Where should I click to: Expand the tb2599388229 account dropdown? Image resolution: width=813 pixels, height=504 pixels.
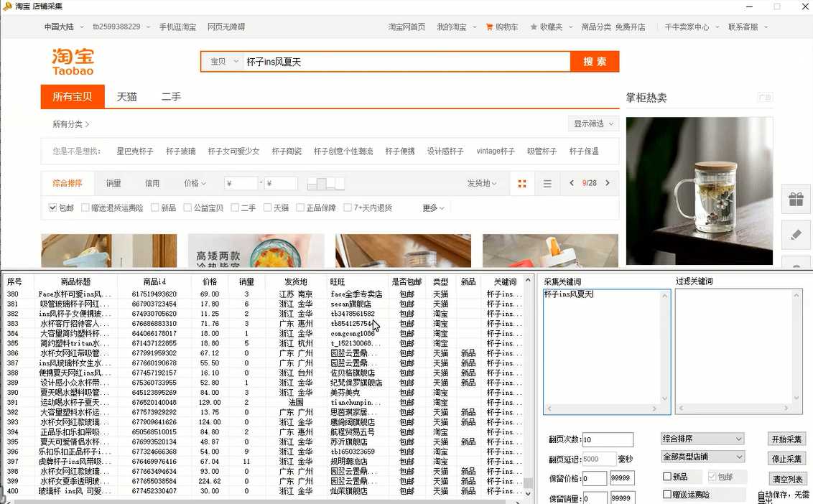point(121,27)
